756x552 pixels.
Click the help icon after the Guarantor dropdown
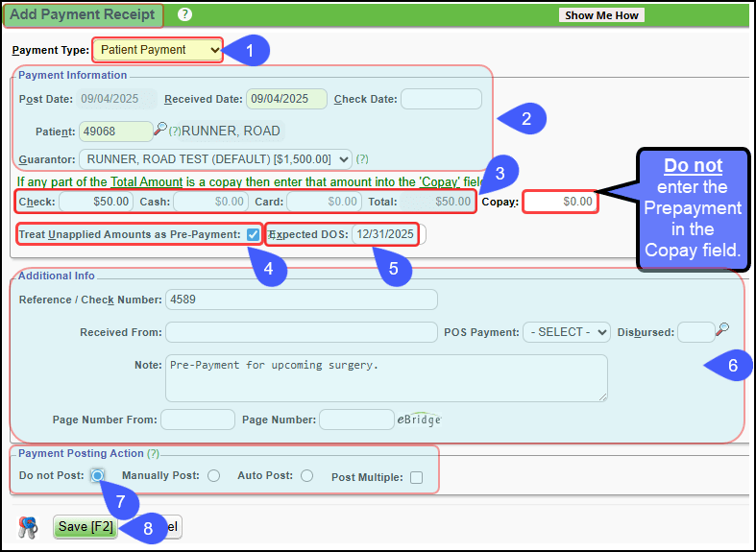tap(362, 159)
